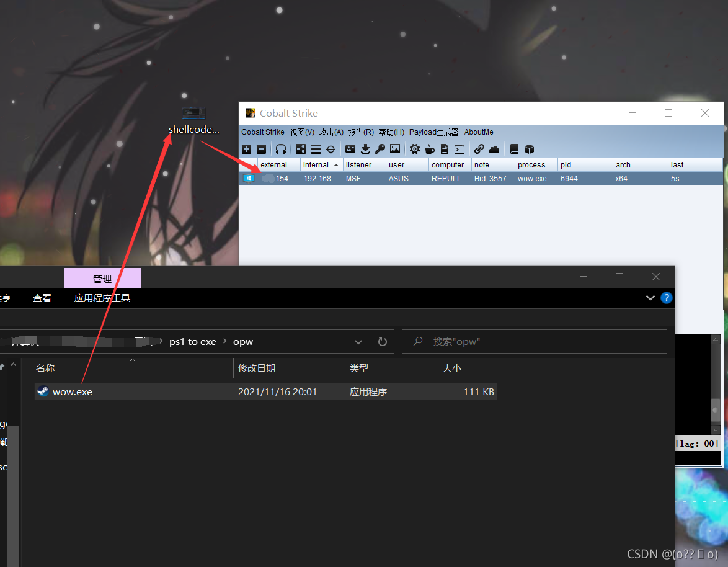Image resolution: width=728 pixels, height=567 pixels.
Task: Open the 帮助(H) menu
Action: click(391, 132)
